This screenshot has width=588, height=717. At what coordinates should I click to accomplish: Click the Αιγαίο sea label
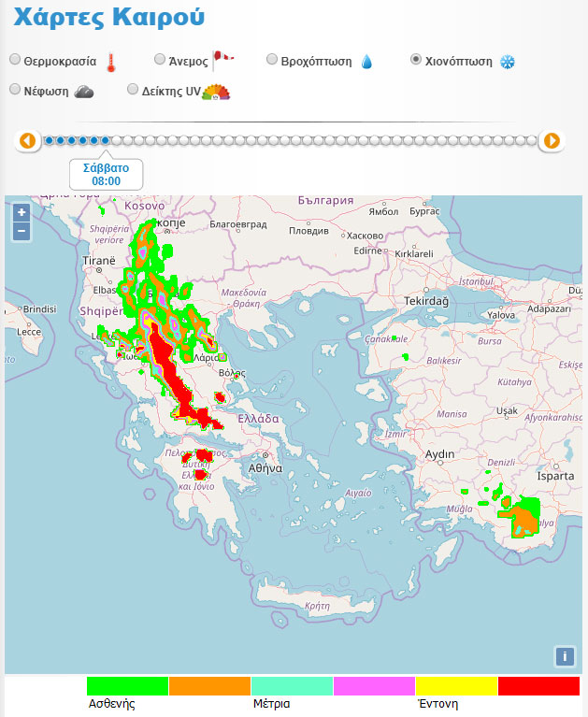click(358, 493)
